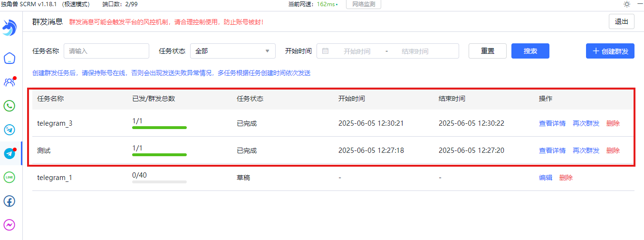This screenshot has width=644, height=240.
Task: Open the home icon in sidebar
Action: pos(10,58)
